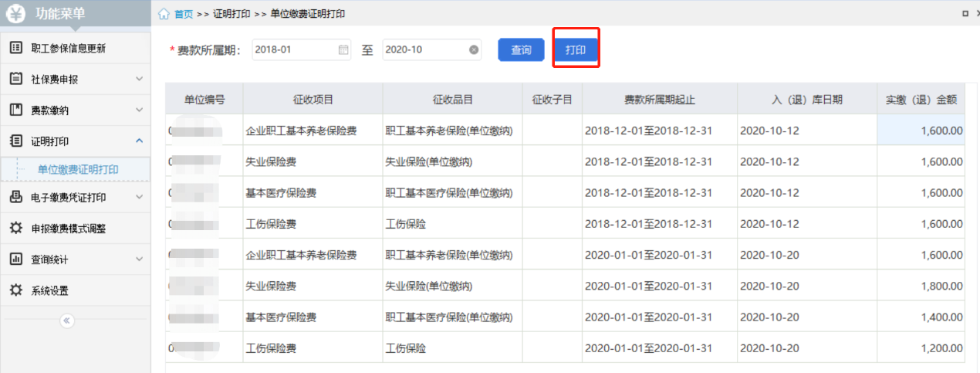
Task: Expand the 社保费申报 menu chevron
Action: (x=139, y=79)
